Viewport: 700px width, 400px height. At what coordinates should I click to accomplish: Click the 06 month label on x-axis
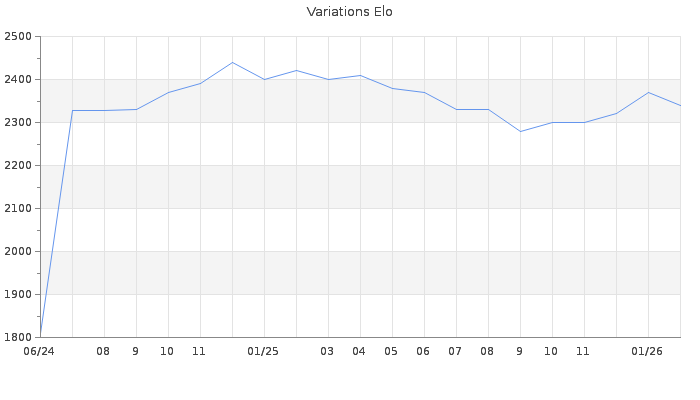click(423, 352)
